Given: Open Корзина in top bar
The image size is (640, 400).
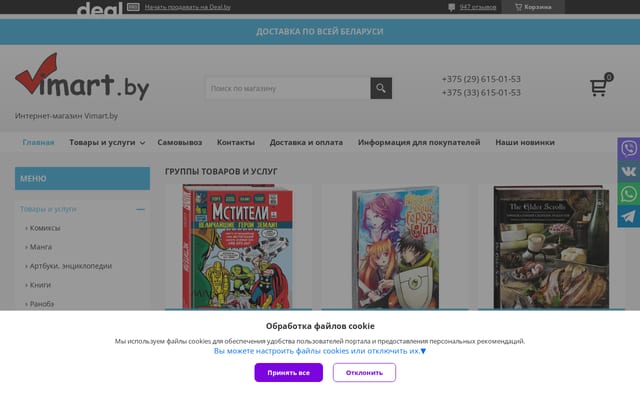Looking at the screenshot, I should coord(533,7).
